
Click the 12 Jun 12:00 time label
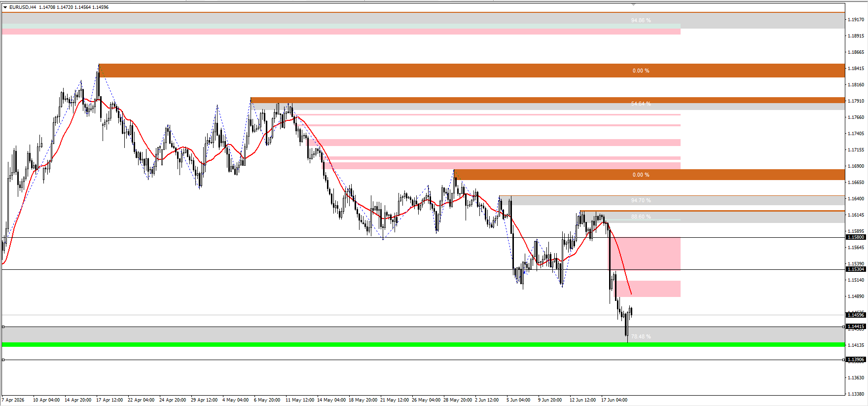pos(583,400)
